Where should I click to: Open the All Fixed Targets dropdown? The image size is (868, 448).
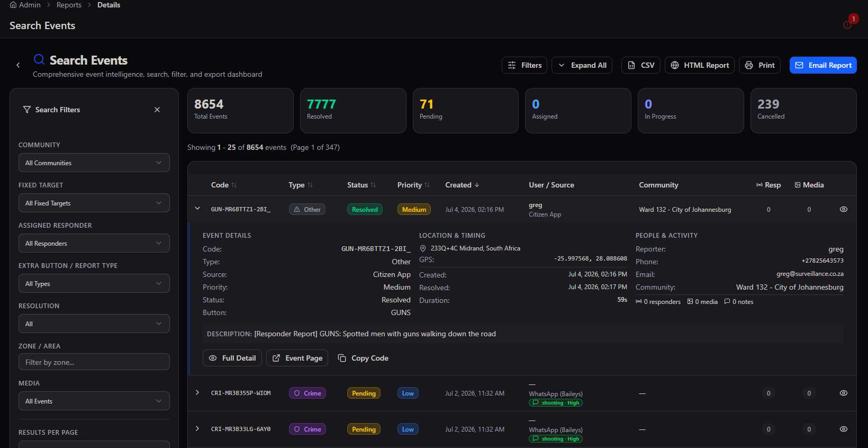(x=94, y=203)
